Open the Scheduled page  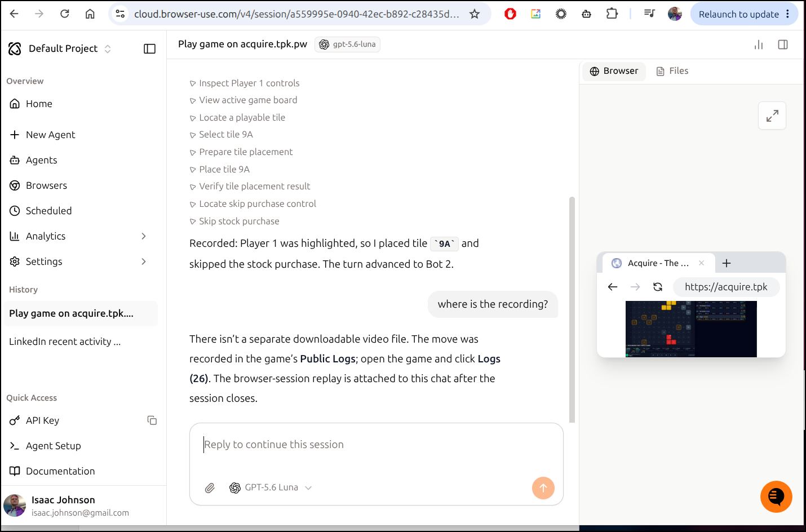[48, 211]
